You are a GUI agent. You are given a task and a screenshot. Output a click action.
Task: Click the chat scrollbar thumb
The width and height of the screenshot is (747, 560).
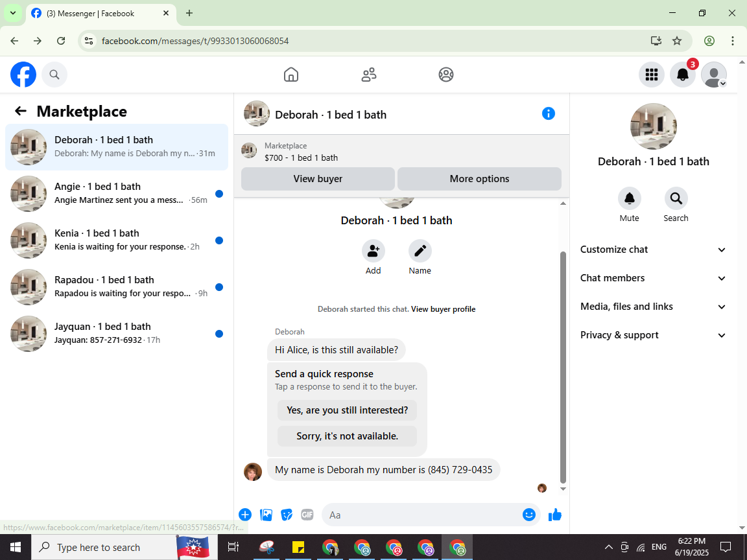point(563,367)
